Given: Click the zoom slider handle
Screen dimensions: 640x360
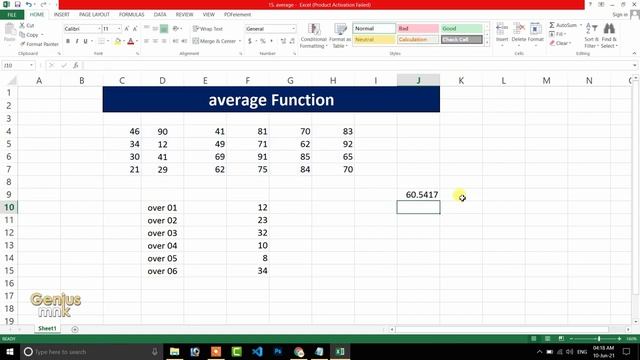Looking at the screenshot, I should click(599, 339).
